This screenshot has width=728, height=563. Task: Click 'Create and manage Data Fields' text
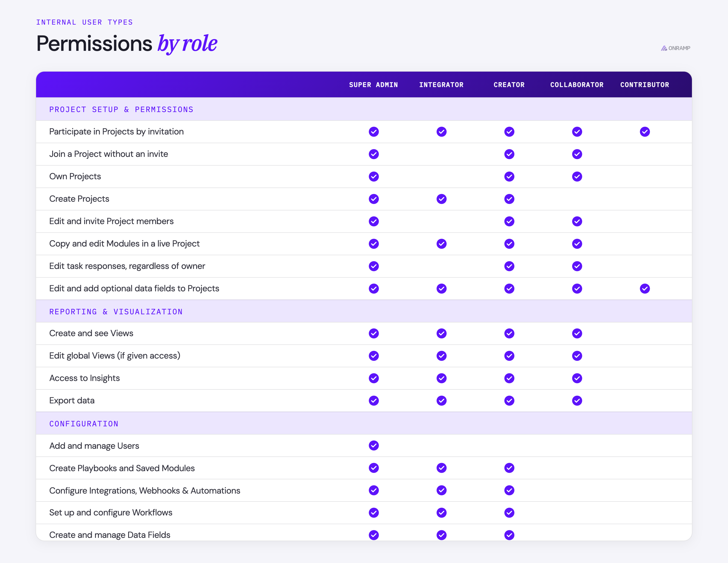(x=110, y=535)
